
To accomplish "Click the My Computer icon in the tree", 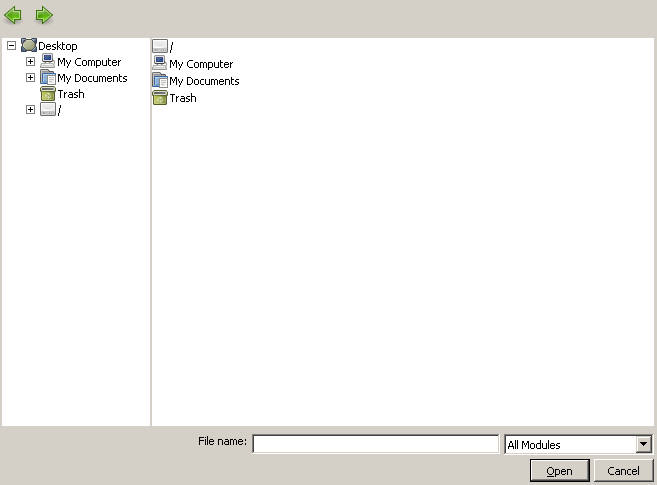I will tap(48, 62).
